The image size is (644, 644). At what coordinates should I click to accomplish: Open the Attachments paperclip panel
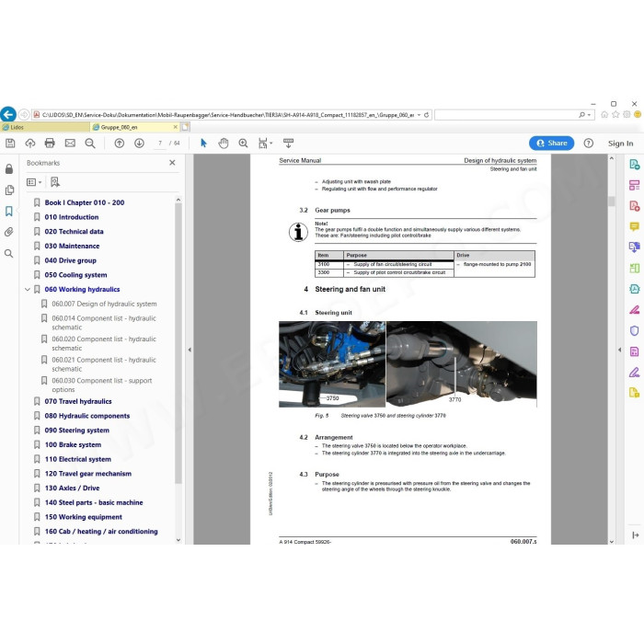[9, 232]
